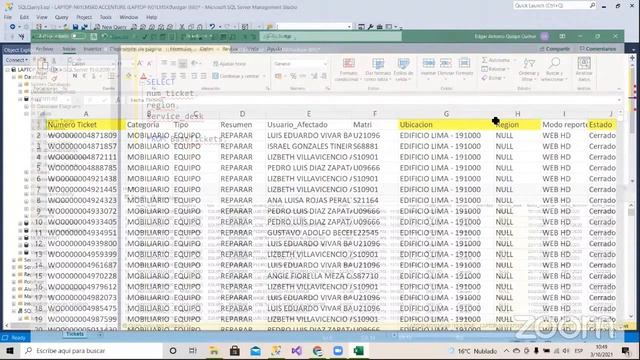
Task: Click the Excel fill color bucket icon
Action: (129, 76)
